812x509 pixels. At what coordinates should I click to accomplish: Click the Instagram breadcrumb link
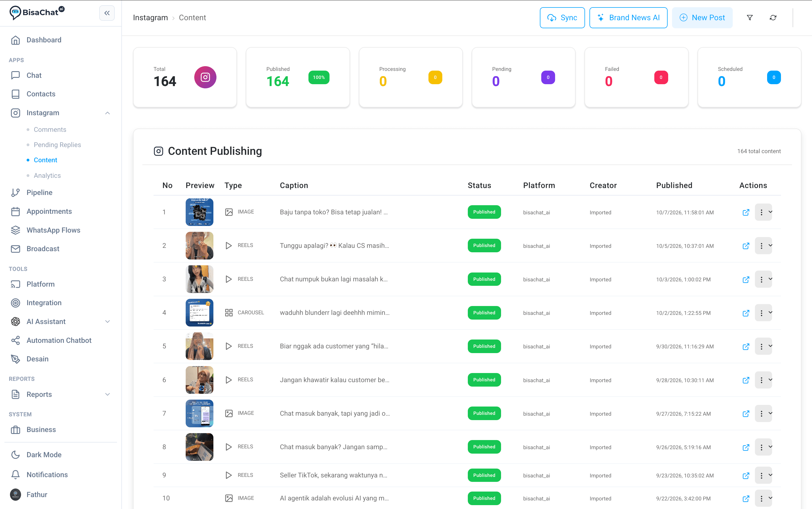(x=150, y=17)
